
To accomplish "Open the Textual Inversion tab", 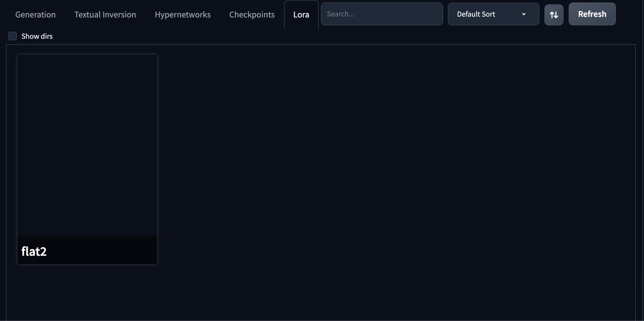I will pyautogui.click(x=105, y=14).
